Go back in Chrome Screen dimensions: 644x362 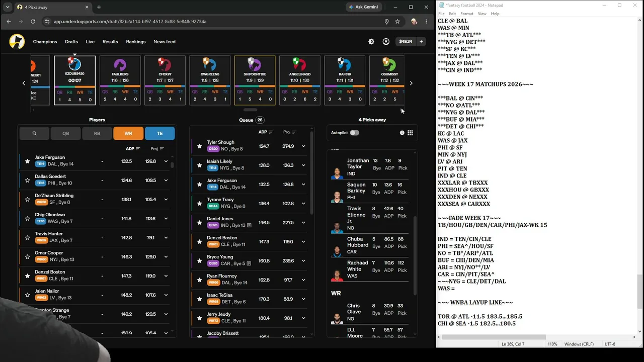tap(9, 22)
